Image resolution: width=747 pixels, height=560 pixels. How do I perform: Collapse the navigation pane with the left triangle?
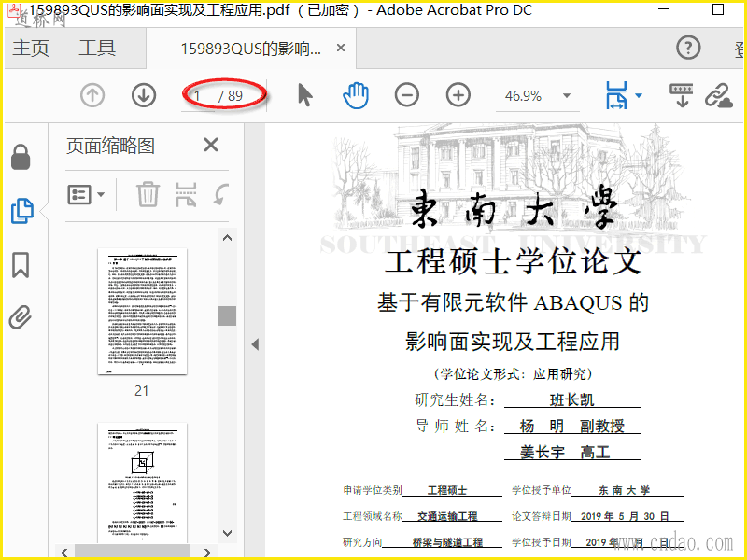coord(255,344)
